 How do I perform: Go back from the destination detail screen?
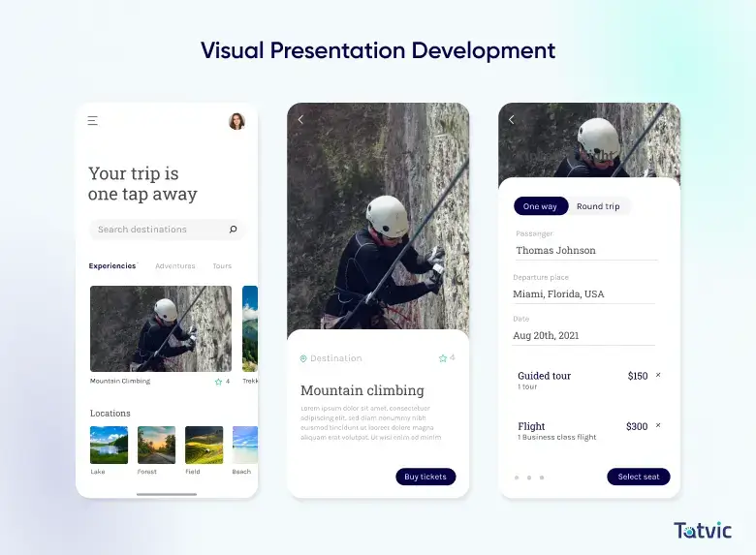[300, 119]
